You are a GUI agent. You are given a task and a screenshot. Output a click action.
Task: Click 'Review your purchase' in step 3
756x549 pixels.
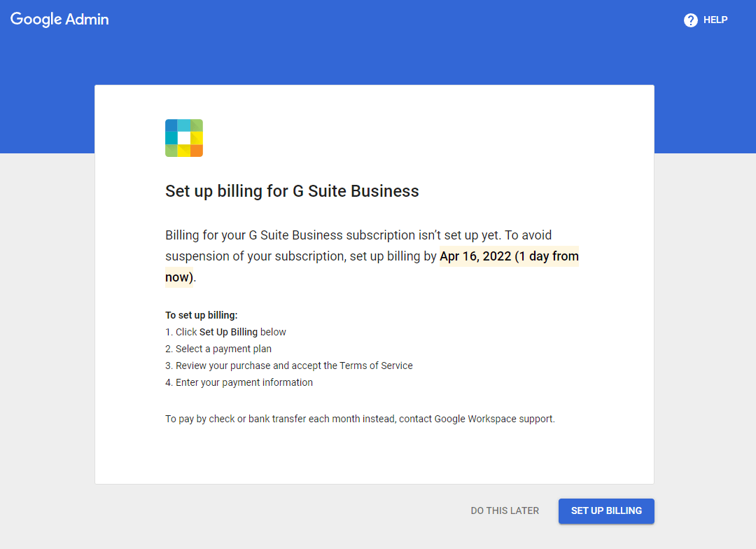tap(223, 366)
